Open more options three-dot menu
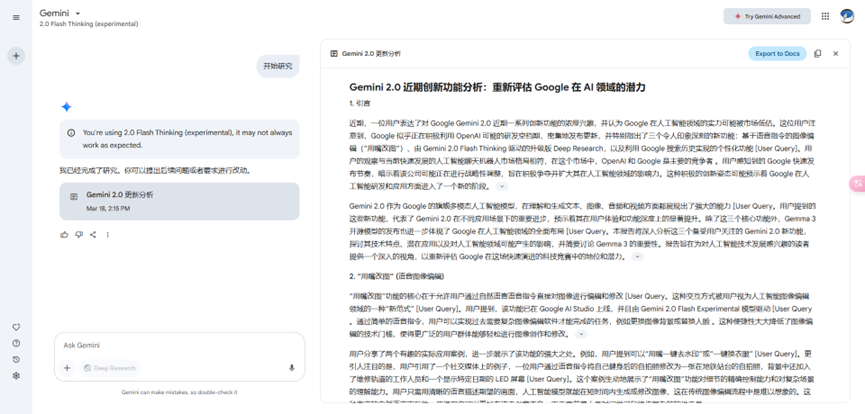This screenshot has height=414, width=865. click(x=108, y=235)
